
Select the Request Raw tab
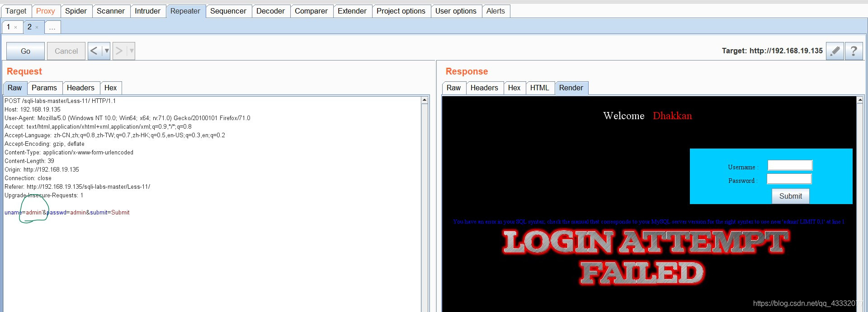[15, 88]
